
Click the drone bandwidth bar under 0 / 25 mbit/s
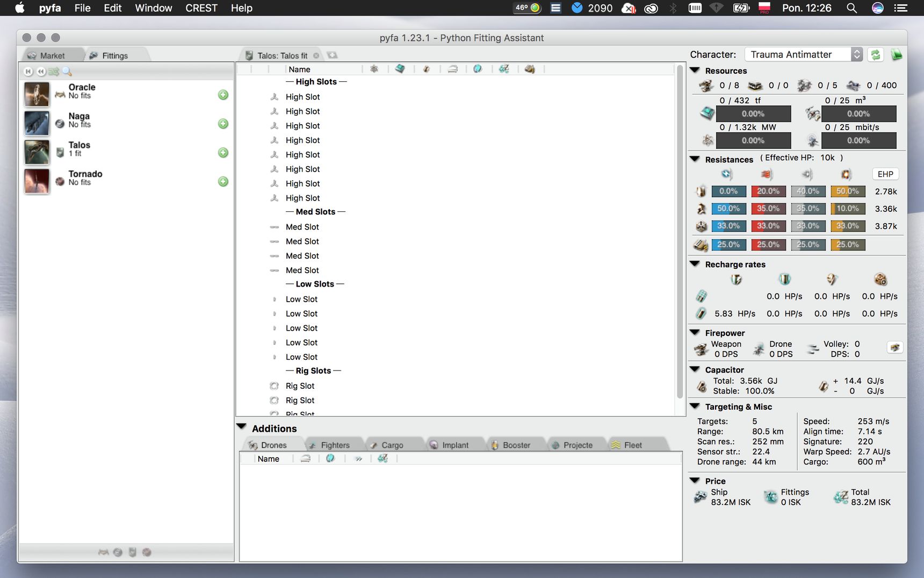coord(858,140)
